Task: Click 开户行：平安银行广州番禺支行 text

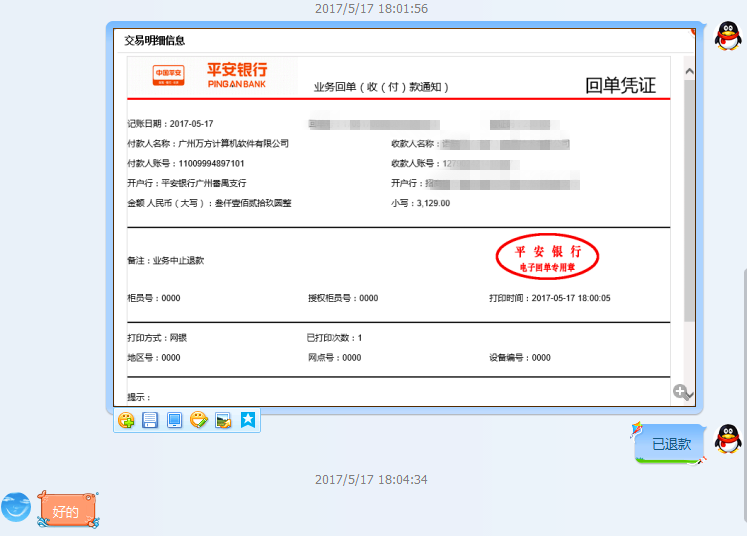Action: click(x=187, y=183)
